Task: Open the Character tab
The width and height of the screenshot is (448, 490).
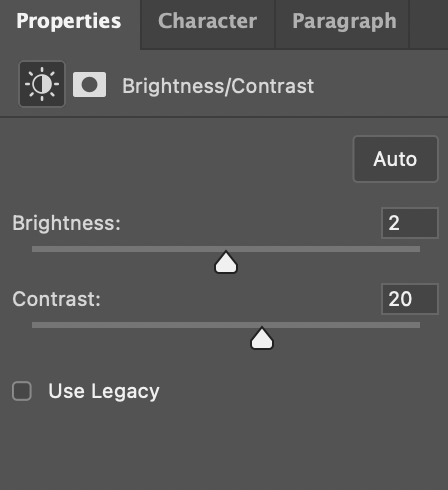Action: pyautogui.click(x=207, y=21)
